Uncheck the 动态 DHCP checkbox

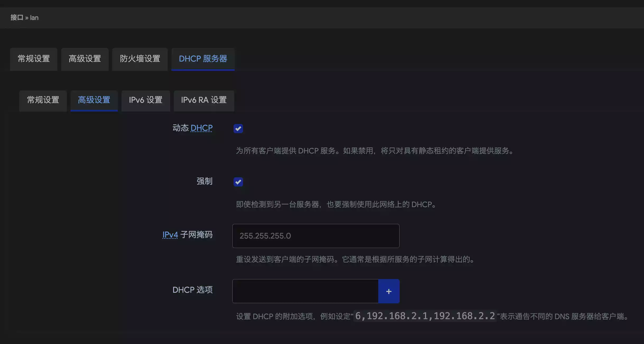click(238, 129)
